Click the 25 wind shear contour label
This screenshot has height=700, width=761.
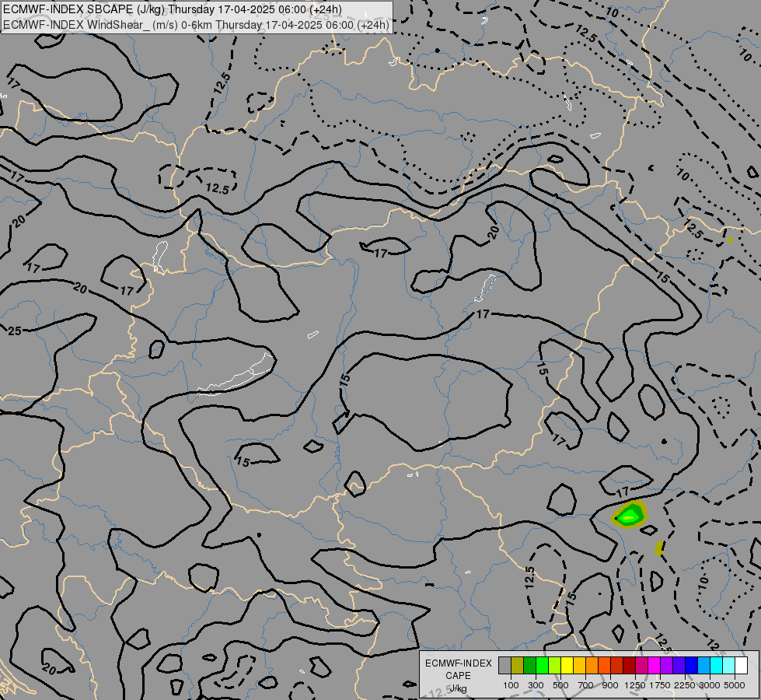point(15,331)
